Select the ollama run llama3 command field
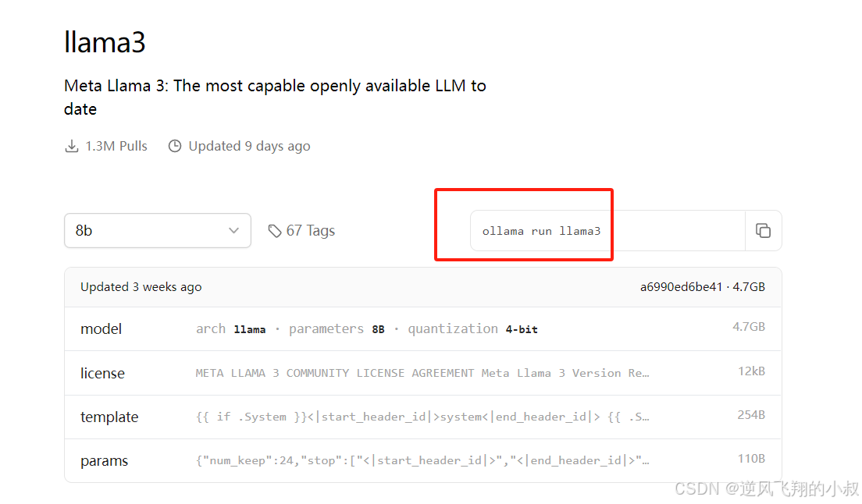862x504 pixels. tap(607, 231)
